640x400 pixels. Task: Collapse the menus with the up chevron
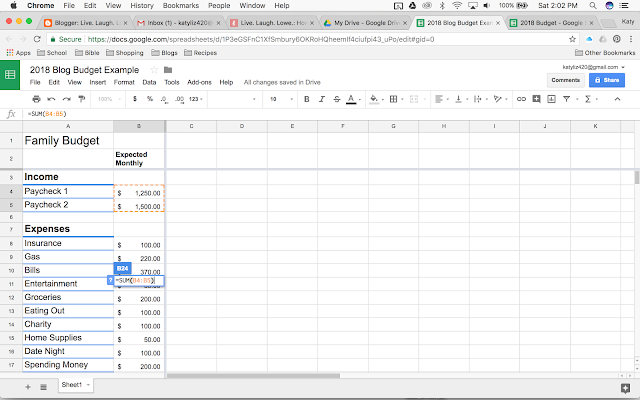pos(617,99)
